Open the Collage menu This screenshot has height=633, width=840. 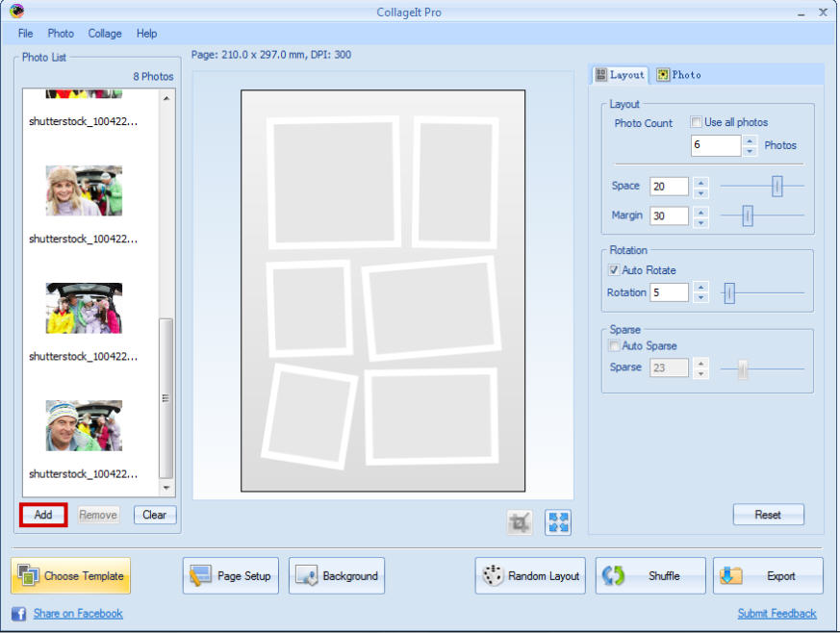point(105,34)
